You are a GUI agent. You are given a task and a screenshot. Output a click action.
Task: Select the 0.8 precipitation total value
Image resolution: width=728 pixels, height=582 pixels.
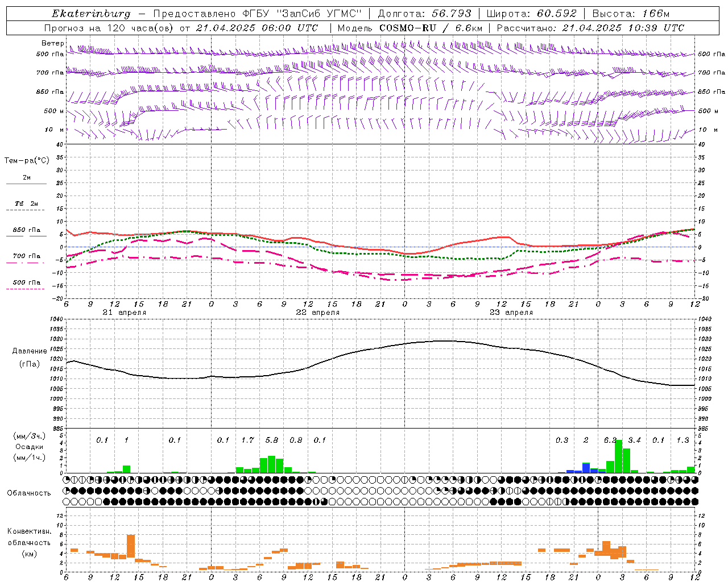tap(296, 440)
